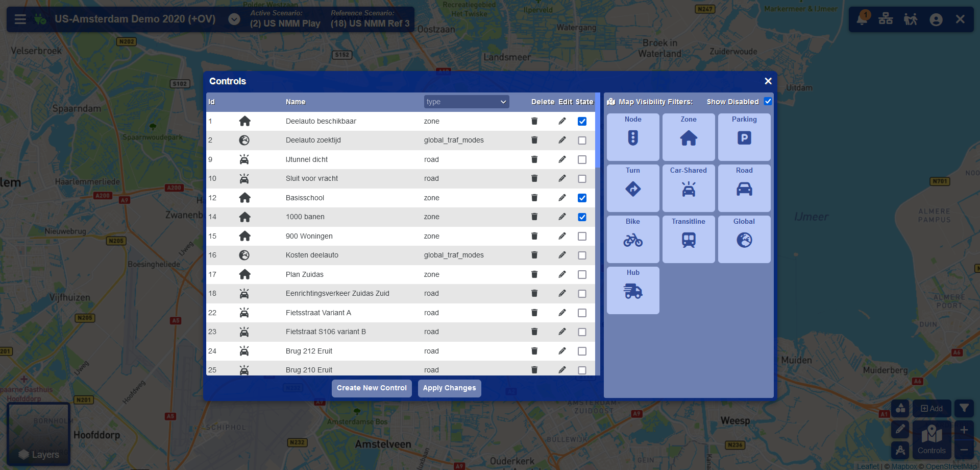Delete the 1000 banen control
The width and height of the screenshot is (980, 470).
click(534, 217)
